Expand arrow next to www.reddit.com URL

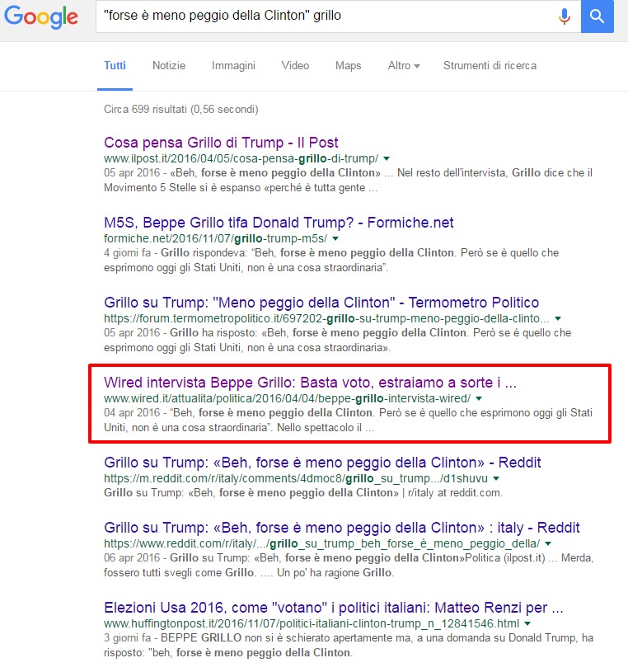548,544
